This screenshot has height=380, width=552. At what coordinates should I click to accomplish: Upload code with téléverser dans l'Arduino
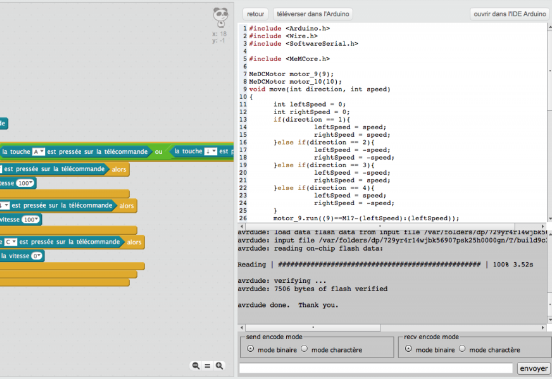click(313, 14)
